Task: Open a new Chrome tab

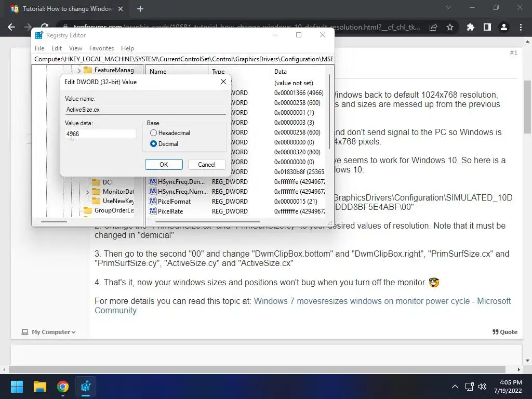Action: click(x=140, y=9)
